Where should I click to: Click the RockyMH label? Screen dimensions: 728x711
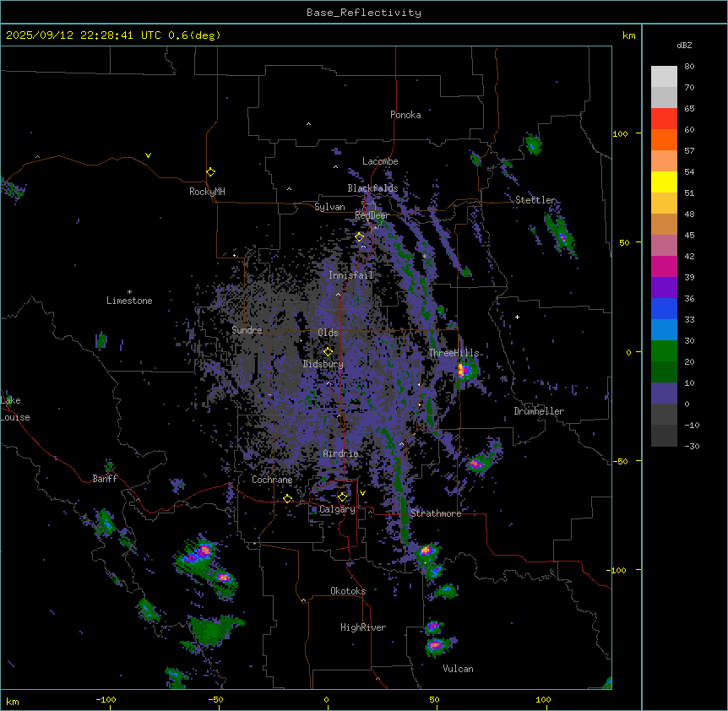point(207,192)
